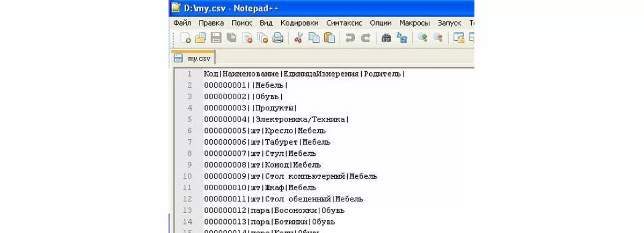644x233 pixels.
Task: Select the my.csv document tab
Action: (193, 58)
